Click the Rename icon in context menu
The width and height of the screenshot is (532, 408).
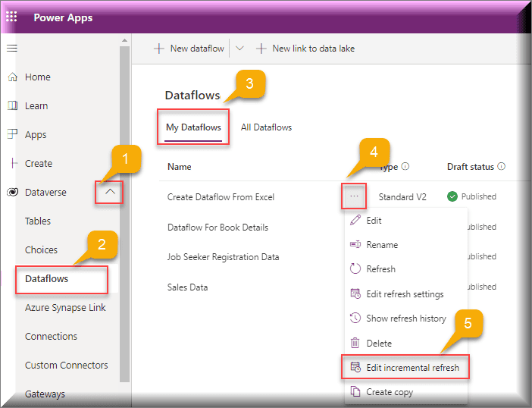point(355,244)
